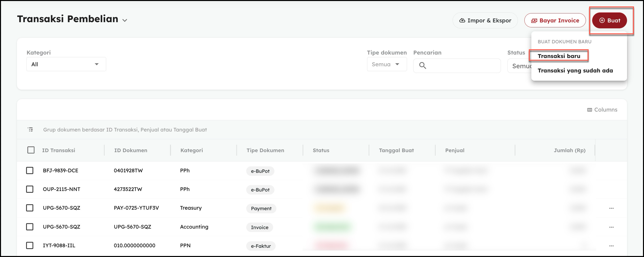Click the cloud icon on Impor & Ekspor
Viewport: 644px width, 257px height.
pos(462,20)
